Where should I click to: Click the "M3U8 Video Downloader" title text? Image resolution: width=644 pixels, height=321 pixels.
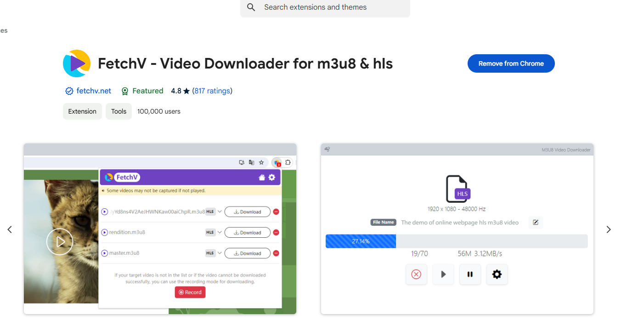[x=566, y=150]
